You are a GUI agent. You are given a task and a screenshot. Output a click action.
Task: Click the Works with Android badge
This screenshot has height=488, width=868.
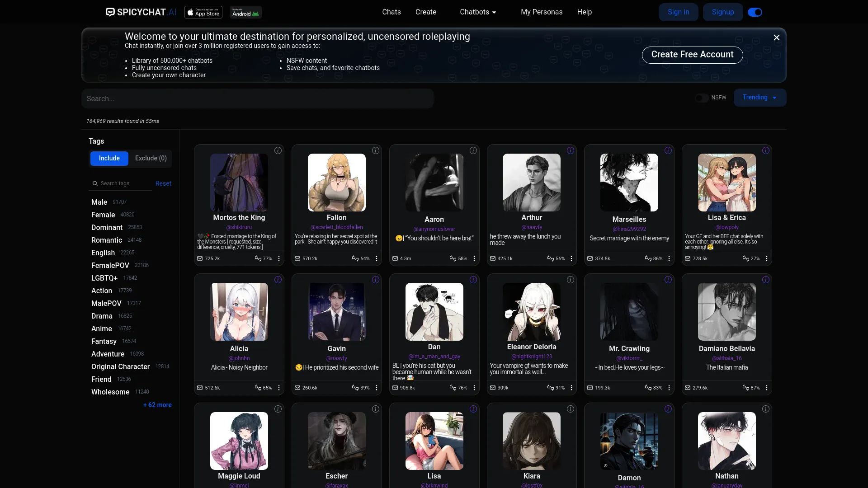tap(245, 12)
